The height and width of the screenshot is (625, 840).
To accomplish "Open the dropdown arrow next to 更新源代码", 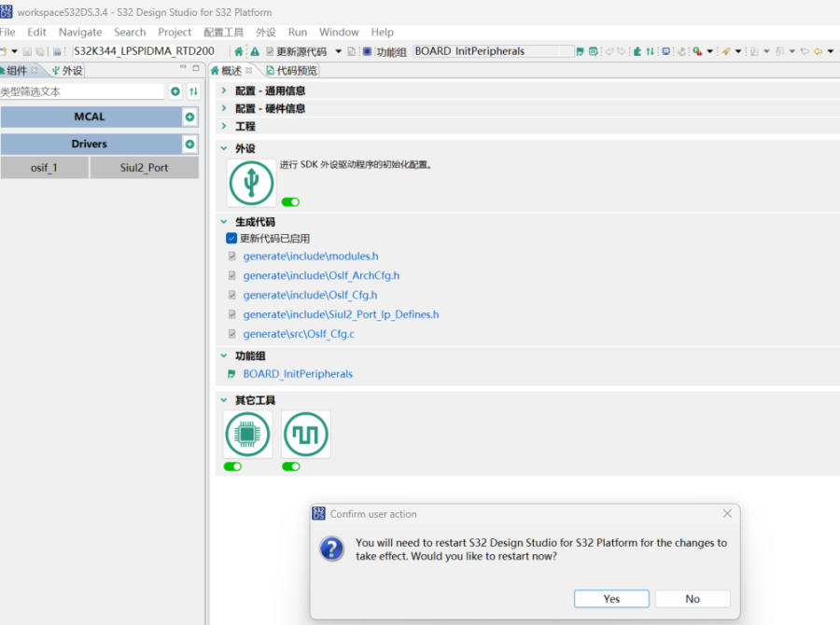I will pyautogui.click(x=338, y=51).
